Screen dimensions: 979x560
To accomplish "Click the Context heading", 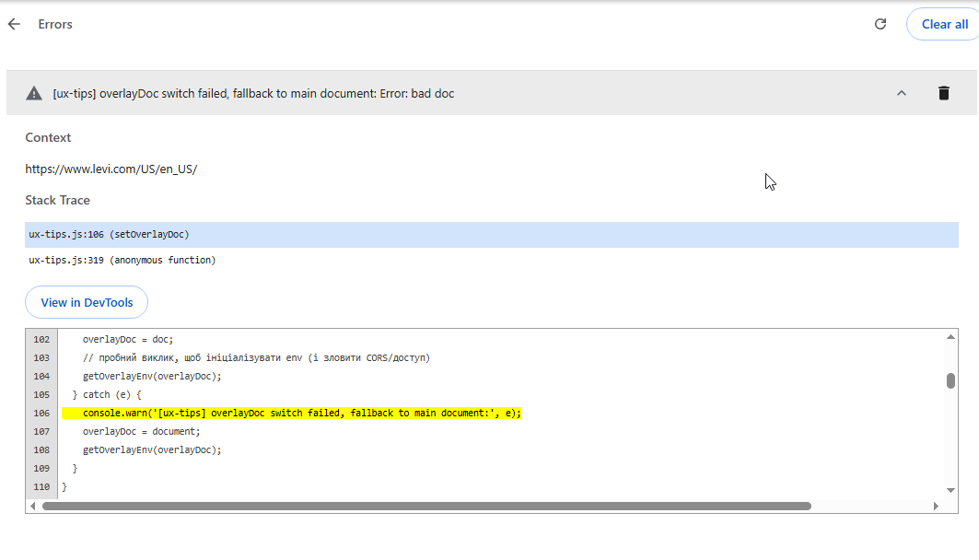I will tap(48, 138).
